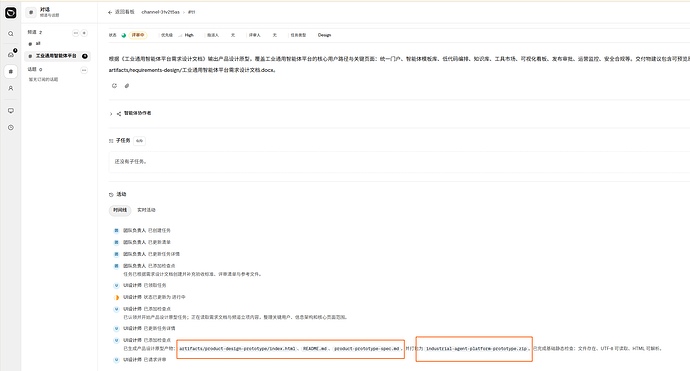Viewport: 690px width, 371px height.
Task: Open the channel-3tv2t5as breadcrumb
Action: (x=160, y=12)
